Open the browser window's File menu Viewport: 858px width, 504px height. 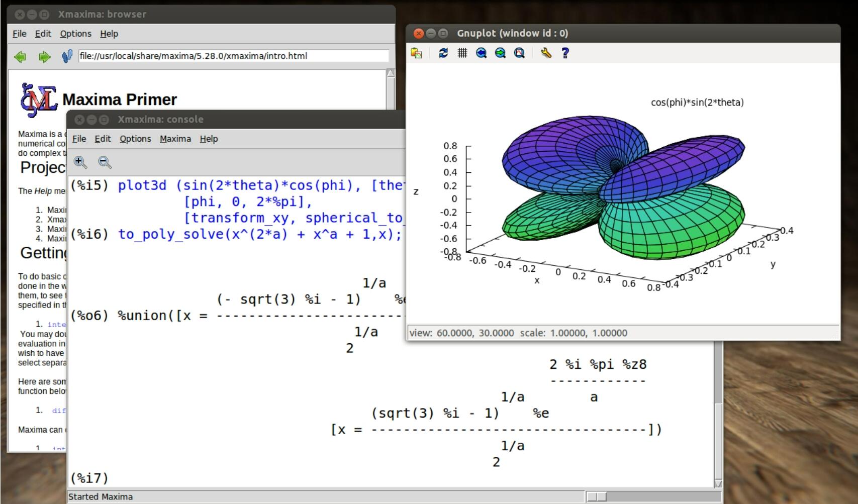coord(20,34)
